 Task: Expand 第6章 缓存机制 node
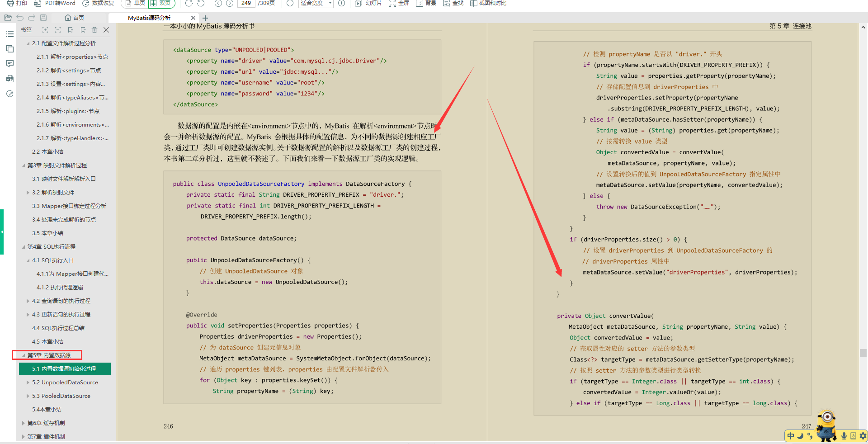tap(24, 423)
